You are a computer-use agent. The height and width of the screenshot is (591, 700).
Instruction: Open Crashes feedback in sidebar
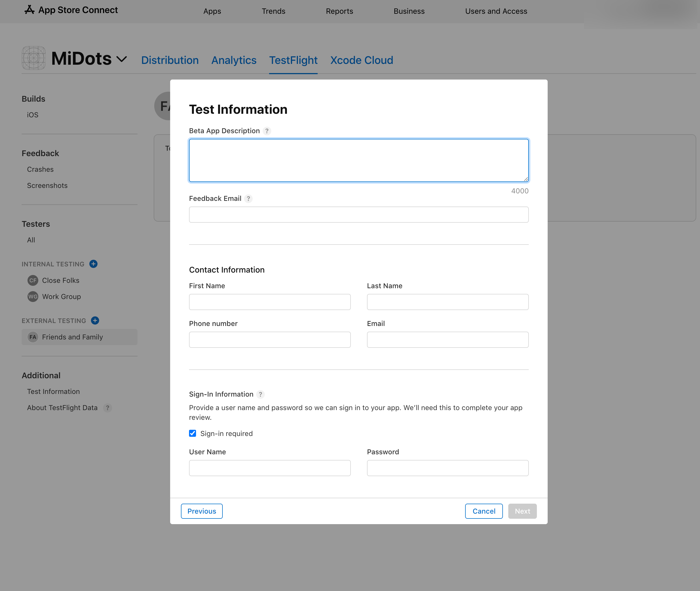pyautogui.click(x=40, y=170)
